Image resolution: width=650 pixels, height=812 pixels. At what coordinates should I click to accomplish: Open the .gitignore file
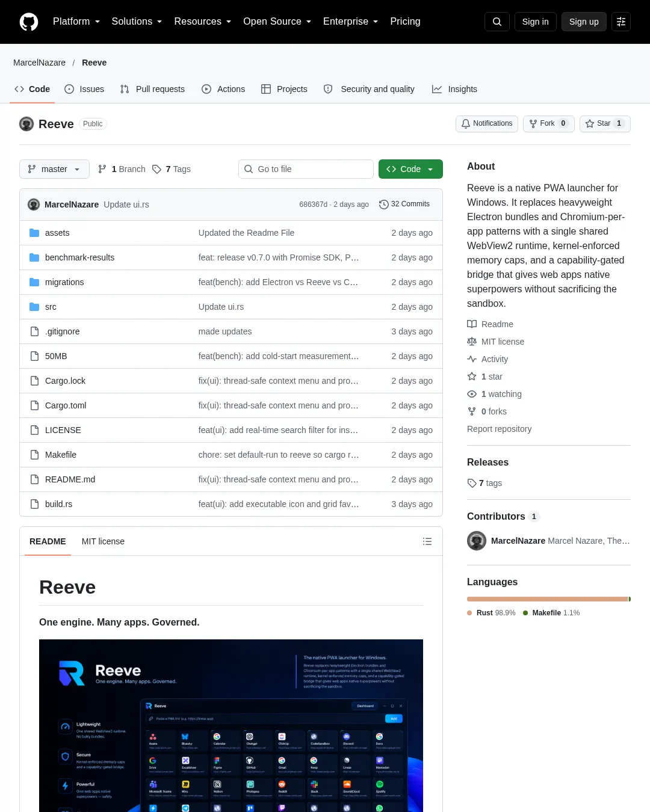[x=62, y=331]
